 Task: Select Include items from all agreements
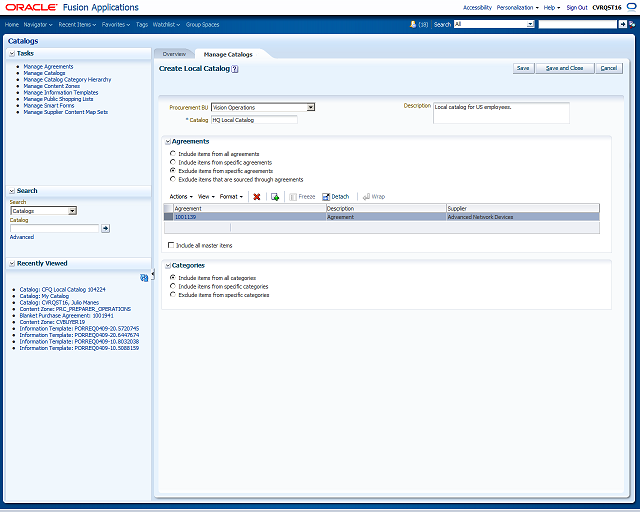[173, 154]
